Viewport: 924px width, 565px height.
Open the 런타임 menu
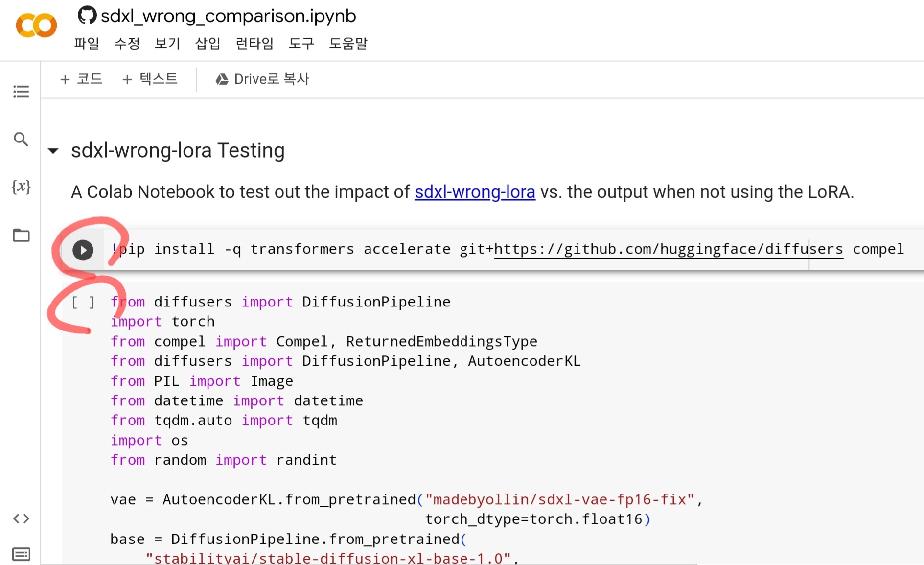254,44
